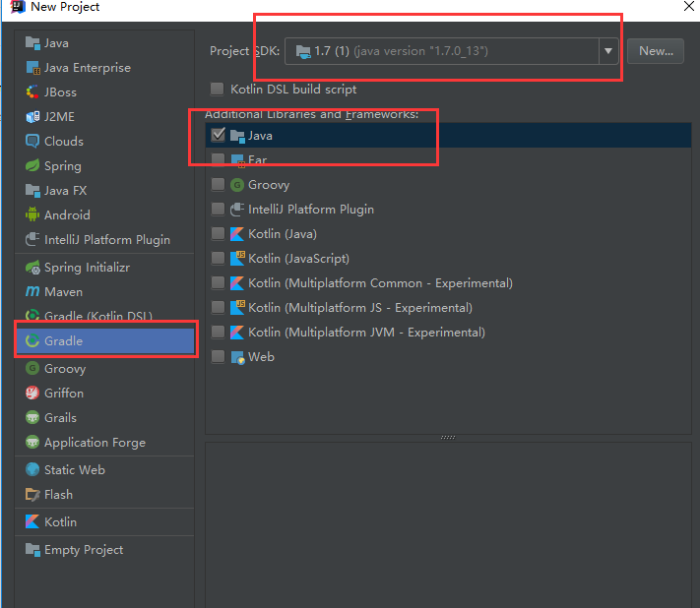Screen dimensions: 700x608
Task: Pick the JBoss project type icon
Action: (32, 92)
